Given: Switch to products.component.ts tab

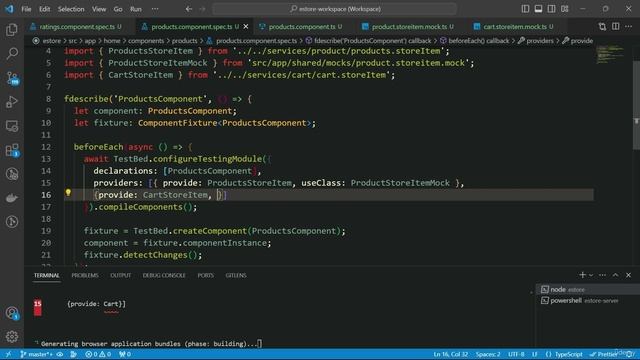Looking at the screenshot, I should pos(302,27).
